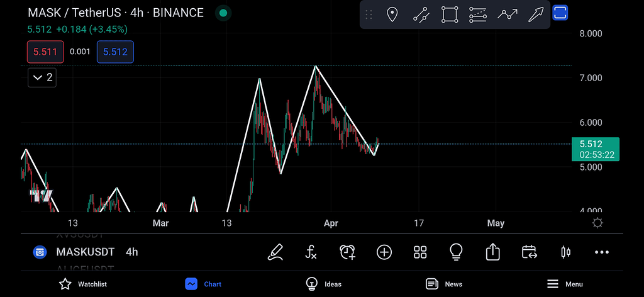The image size is (644, 297).
Task: Select the Fibonacci retracement tool
Action: click(x=478, y=14)
